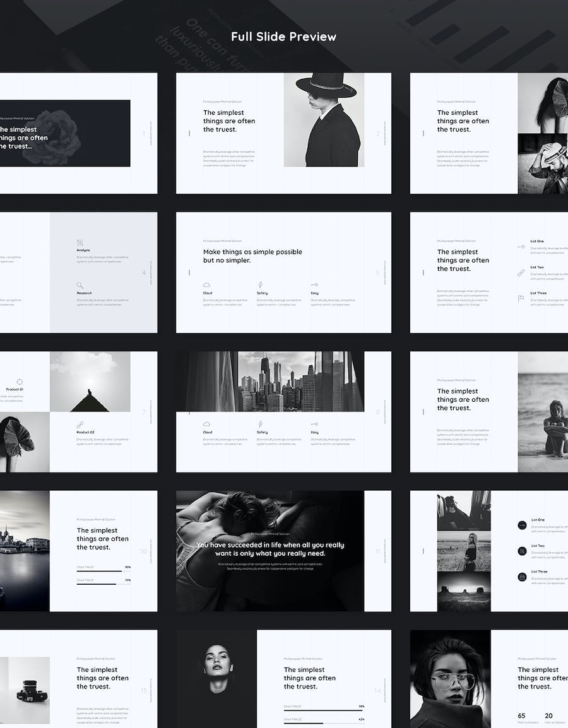Click the dark circular icon next to List Three

coord(522,577)
